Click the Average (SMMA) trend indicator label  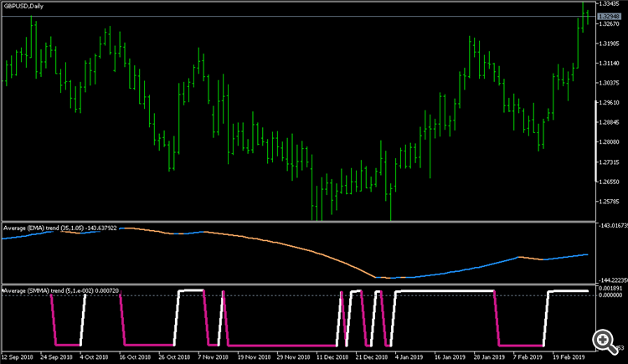coord(61,290)
